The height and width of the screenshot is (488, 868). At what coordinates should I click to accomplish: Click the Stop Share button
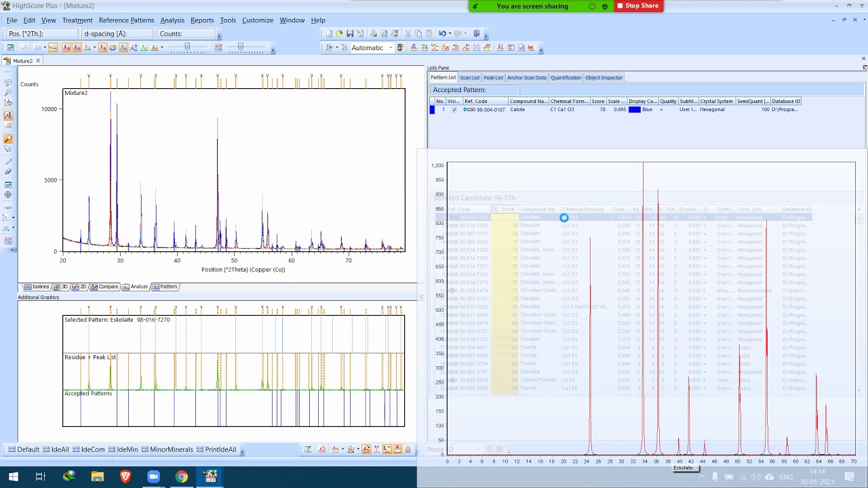(x=638, y=6)
